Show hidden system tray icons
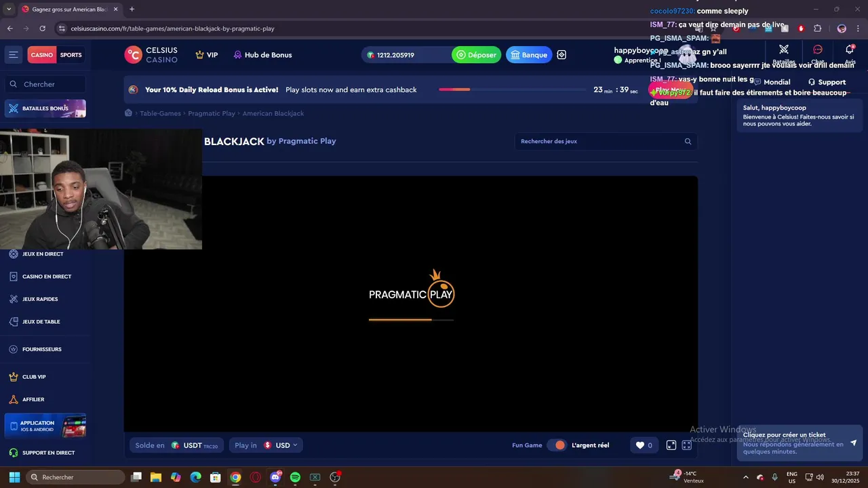Screen dimensions: 868x488 746,477
